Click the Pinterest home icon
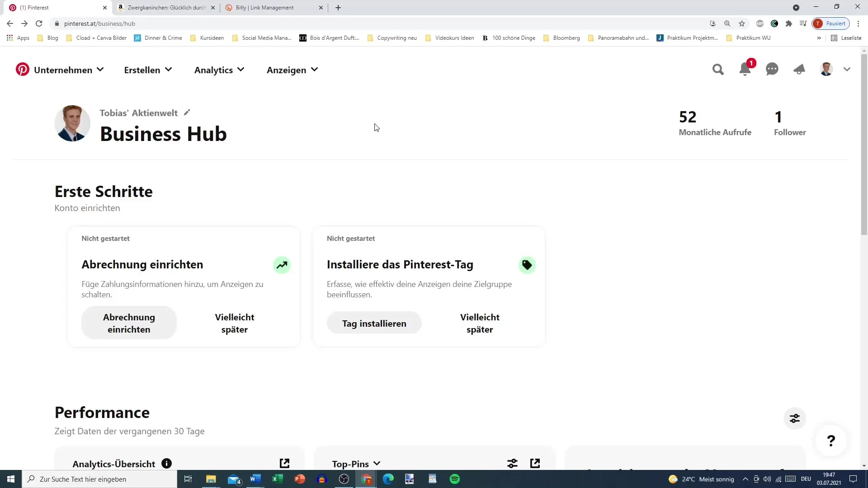The width and height of the screenshot is (868, 488). [x=22, y=70]
